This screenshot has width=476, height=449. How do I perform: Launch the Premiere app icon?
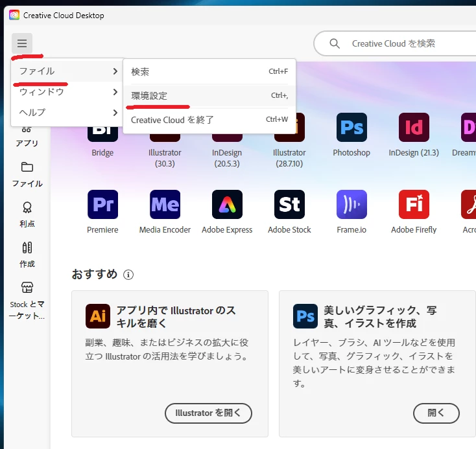pos(102,205)
